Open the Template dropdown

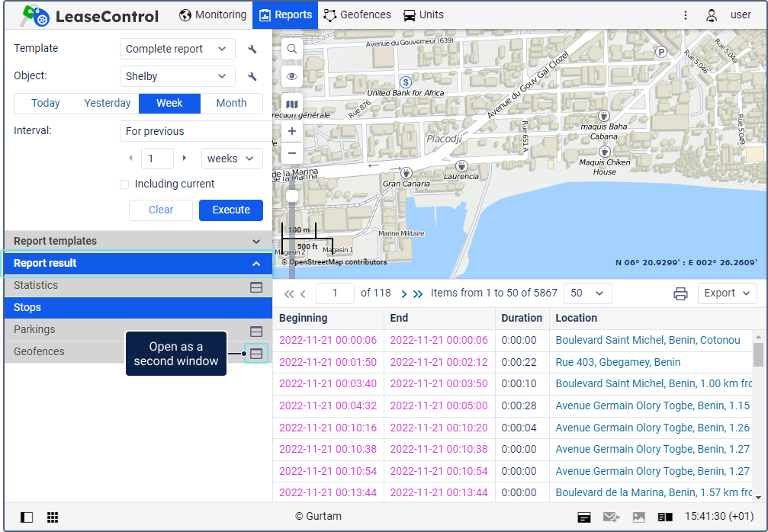pyautogui.click(x=177, y=49)
